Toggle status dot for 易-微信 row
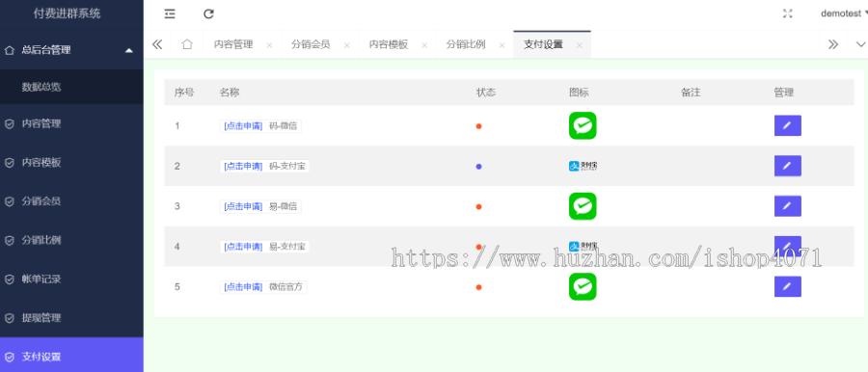The width and height of the screenshot is (868, 372). pyautogui.click(x=478, y=207)
